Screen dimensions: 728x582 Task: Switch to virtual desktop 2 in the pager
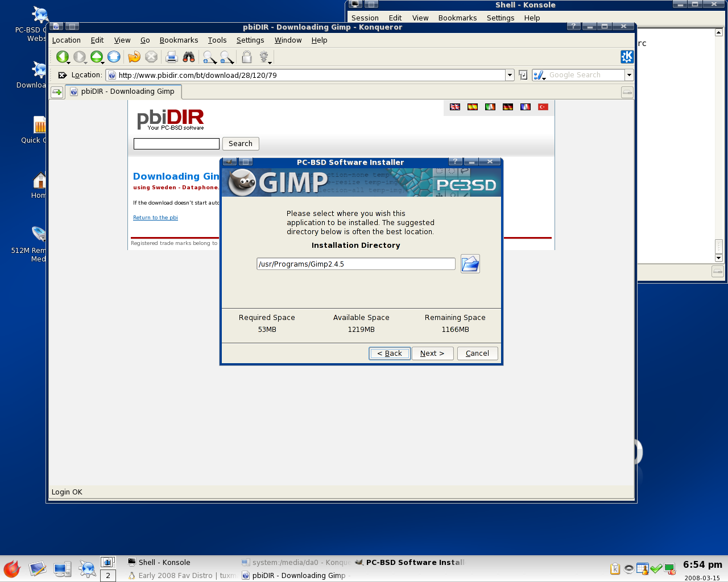click(x=108, y=576)
